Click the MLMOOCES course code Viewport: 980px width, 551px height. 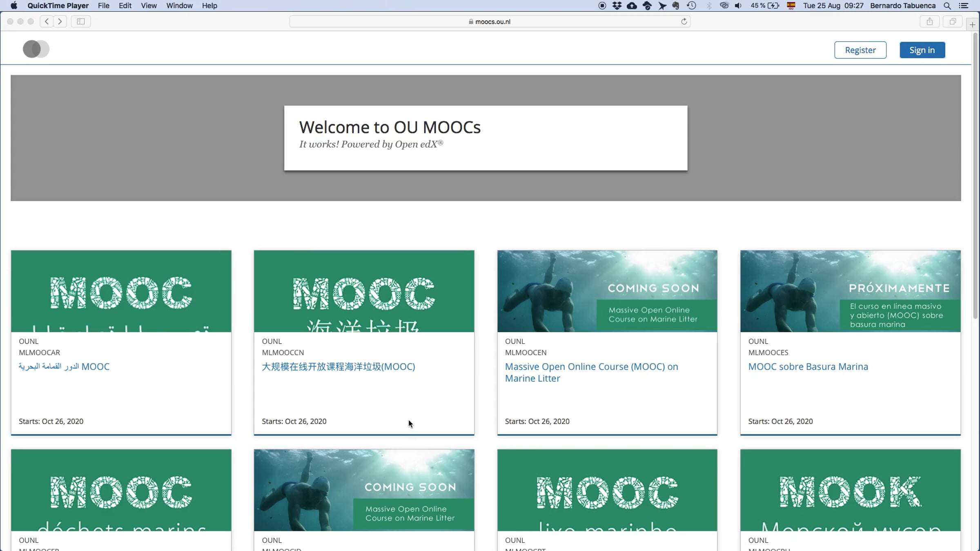[768, 352]
